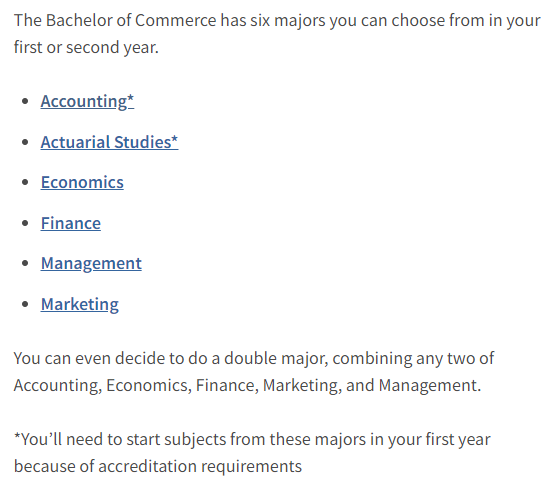This screenshot has width=555, height=492.
Task: Click the asterisk after Actuarial Studies
Action: coord(174,139)
